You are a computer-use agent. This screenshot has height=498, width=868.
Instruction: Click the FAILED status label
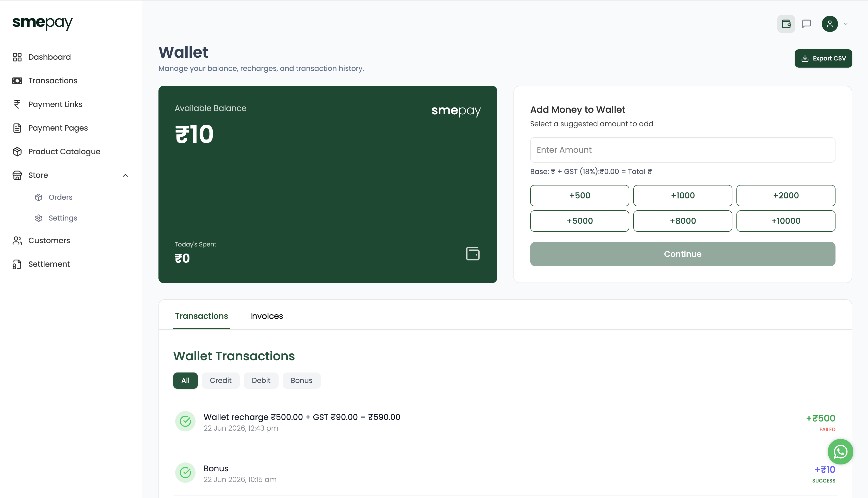pyautogui.click(x=827, y=429)
